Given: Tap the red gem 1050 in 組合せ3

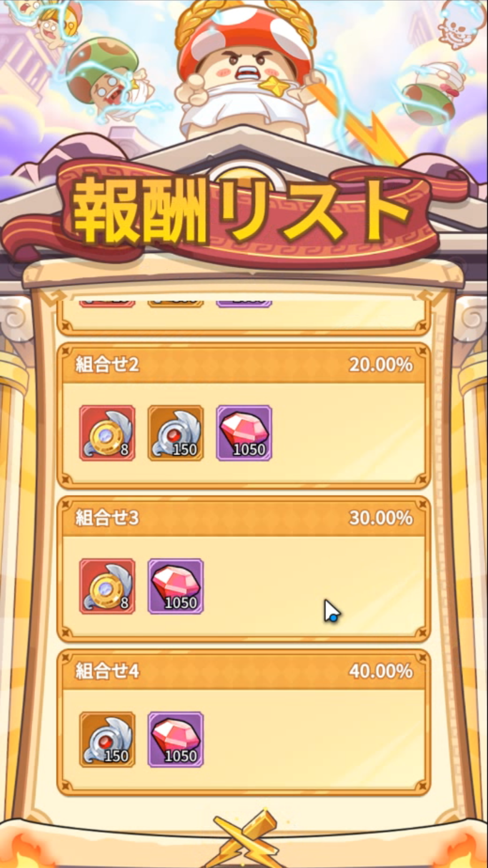Looking at the screenshot, I should (x=176, y=586).
